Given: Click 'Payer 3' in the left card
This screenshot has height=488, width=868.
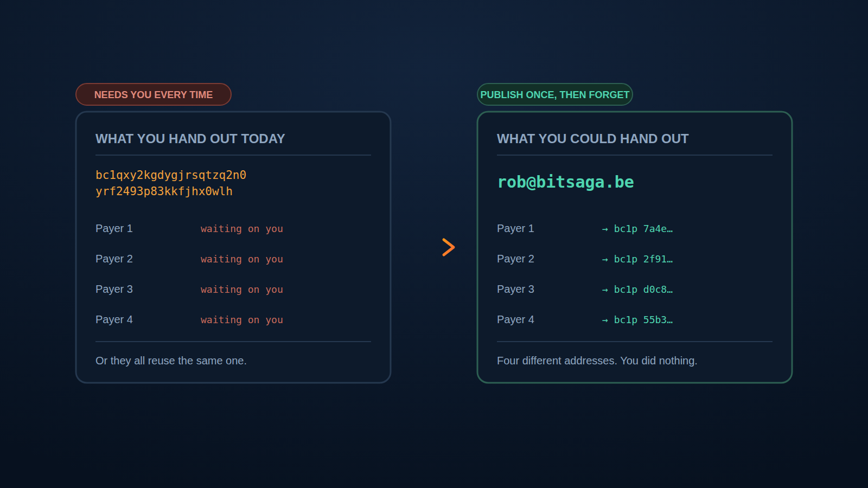Looking at the screenshot, I should click(114, 289).
